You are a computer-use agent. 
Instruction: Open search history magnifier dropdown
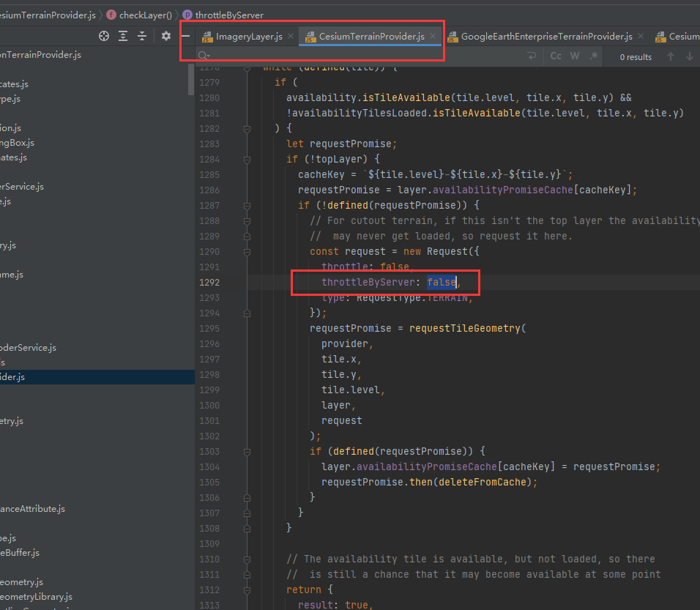coord(204,56)
